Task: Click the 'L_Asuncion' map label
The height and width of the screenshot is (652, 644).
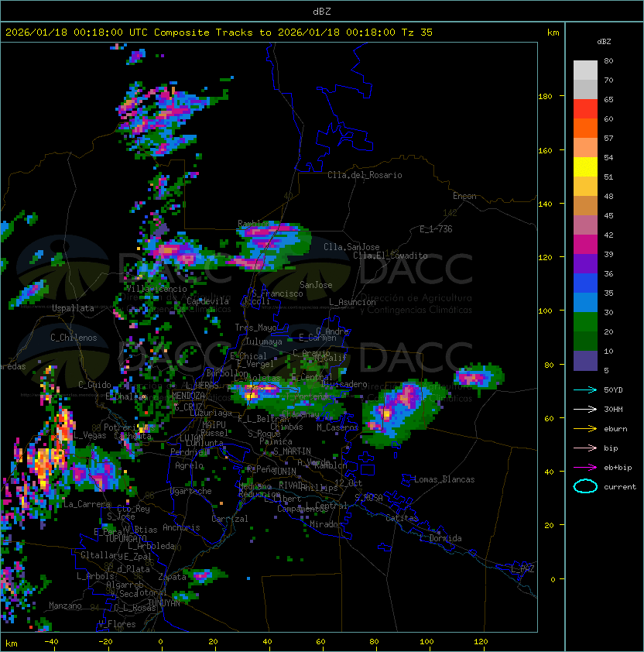Action: [352, 302]
